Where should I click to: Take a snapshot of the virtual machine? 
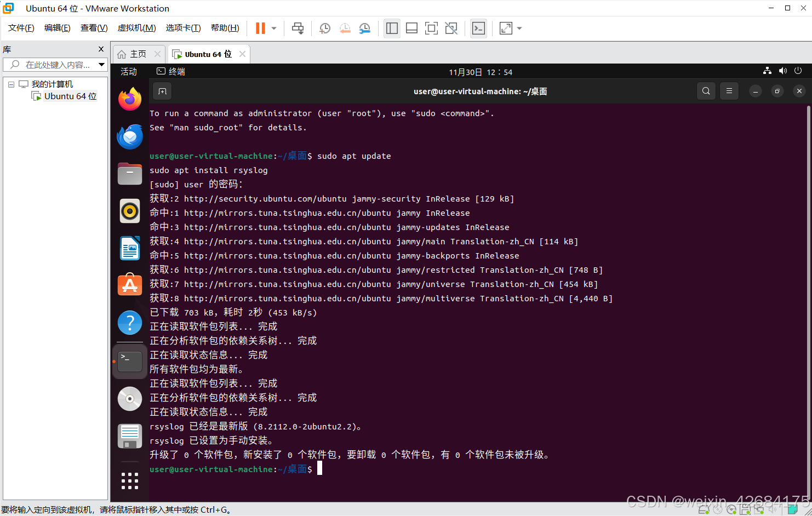[x=325, y=28]
